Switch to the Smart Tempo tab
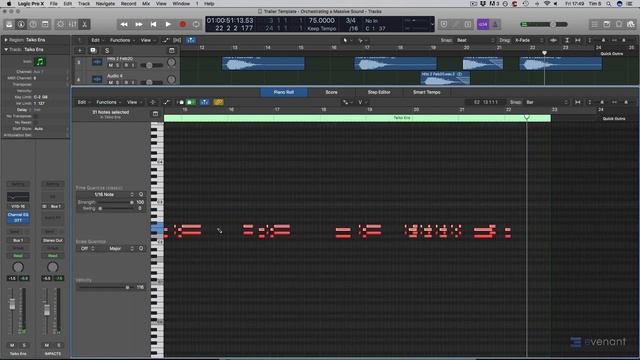 pos(427,92)
